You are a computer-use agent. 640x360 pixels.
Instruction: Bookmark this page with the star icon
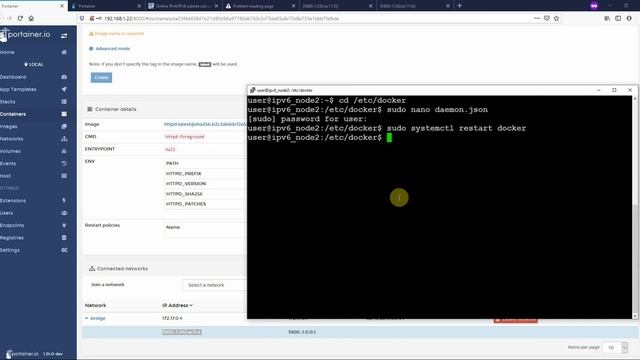[556, 18]
